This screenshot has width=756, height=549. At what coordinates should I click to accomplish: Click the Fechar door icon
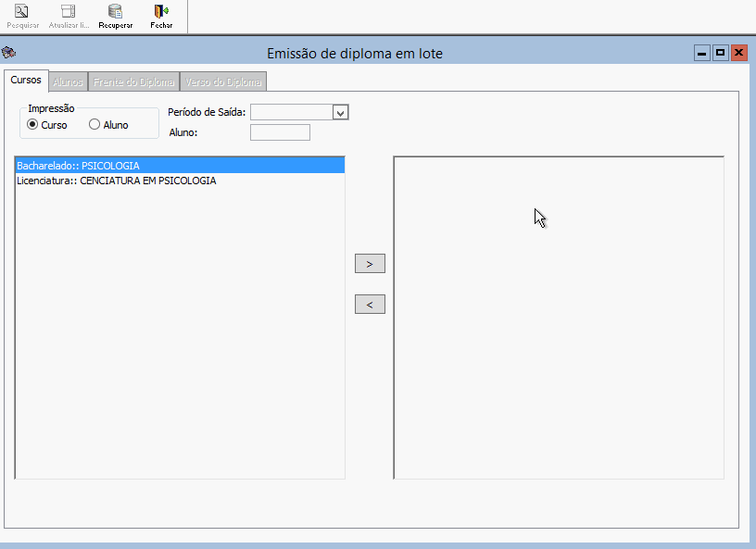tap(161, 12)
